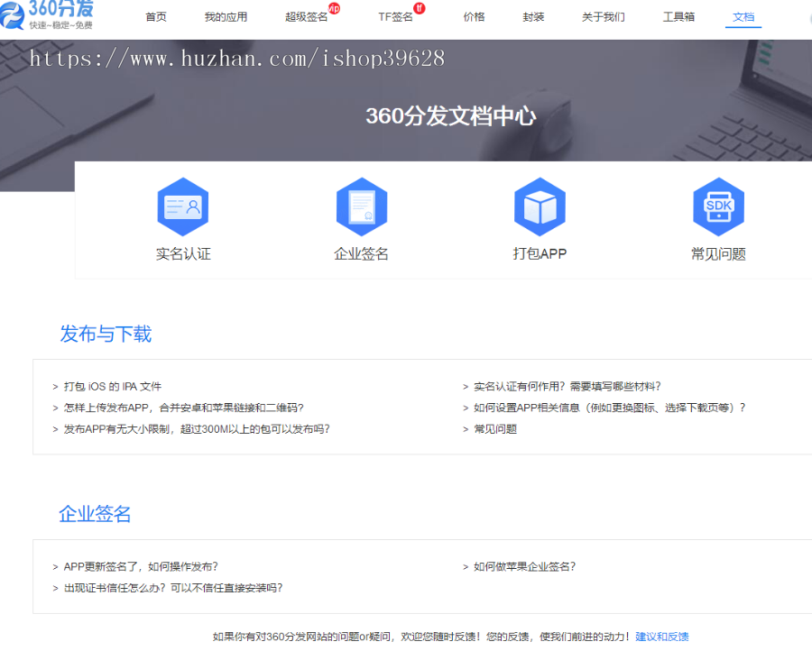812x651 pixels.
Task: Open 实名认证有何作用 article
Action: pos(567,387)
